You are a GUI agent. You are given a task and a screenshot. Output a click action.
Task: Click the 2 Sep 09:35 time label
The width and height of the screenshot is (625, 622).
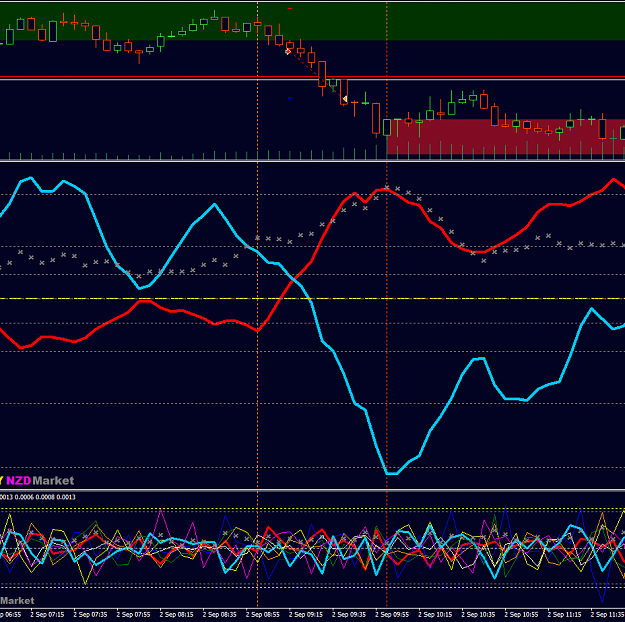(348, 615)
